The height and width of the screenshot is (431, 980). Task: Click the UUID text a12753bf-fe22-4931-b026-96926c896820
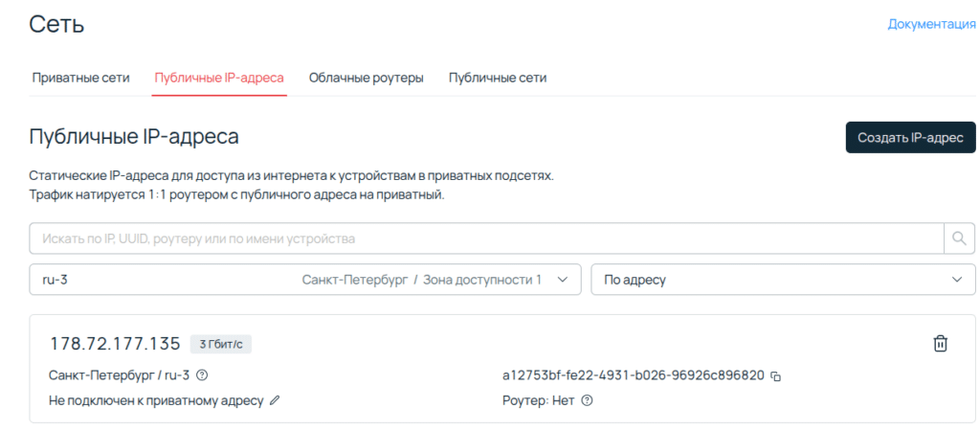(634, 375)
